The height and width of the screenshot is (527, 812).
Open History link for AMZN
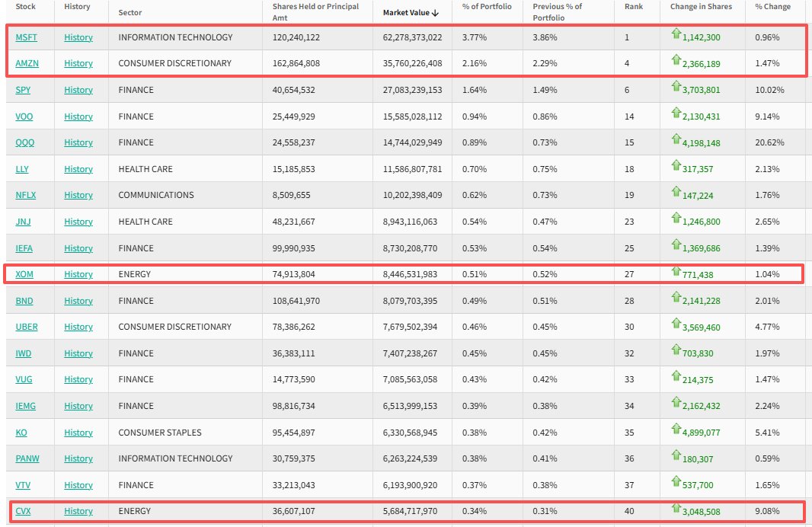pos(78,63)
